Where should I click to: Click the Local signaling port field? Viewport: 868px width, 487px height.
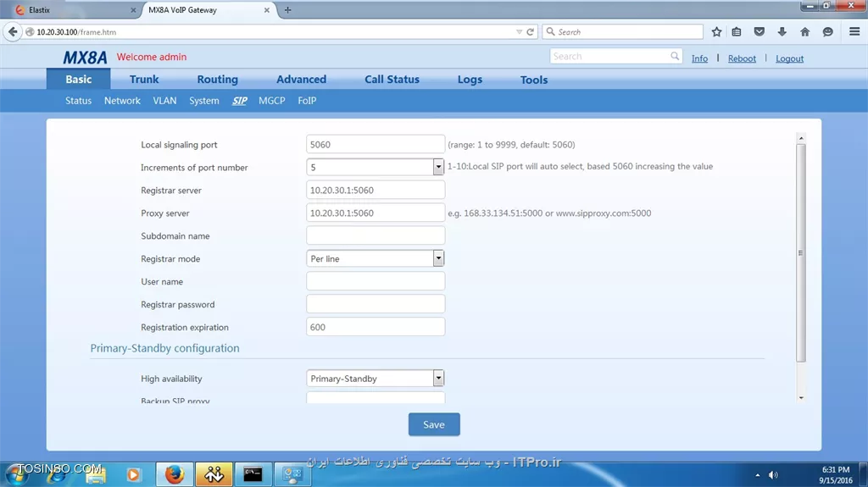tap(376, 144)
